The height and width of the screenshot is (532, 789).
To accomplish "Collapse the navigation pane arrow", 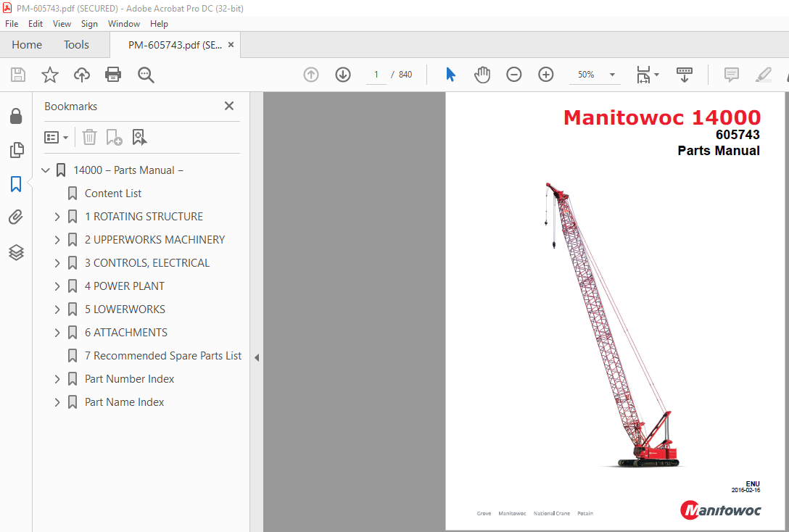I will 257,358.
